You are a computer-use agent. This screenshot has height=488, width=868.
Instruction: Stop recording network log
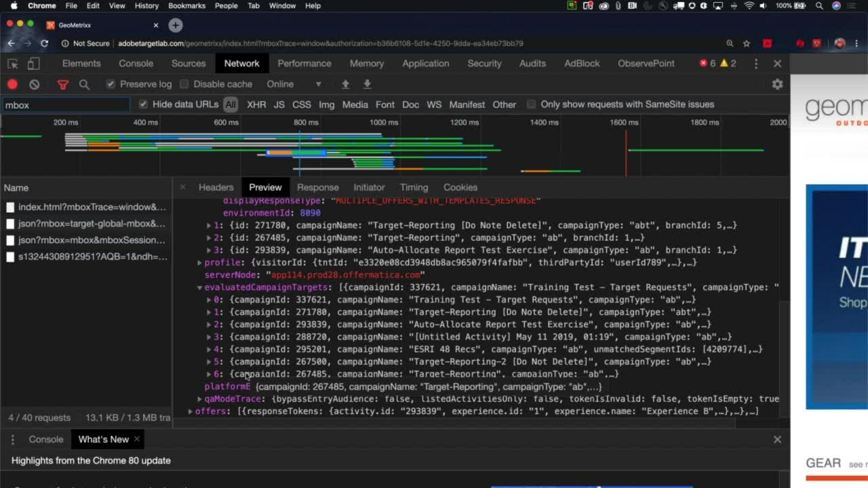coord(12,84)
